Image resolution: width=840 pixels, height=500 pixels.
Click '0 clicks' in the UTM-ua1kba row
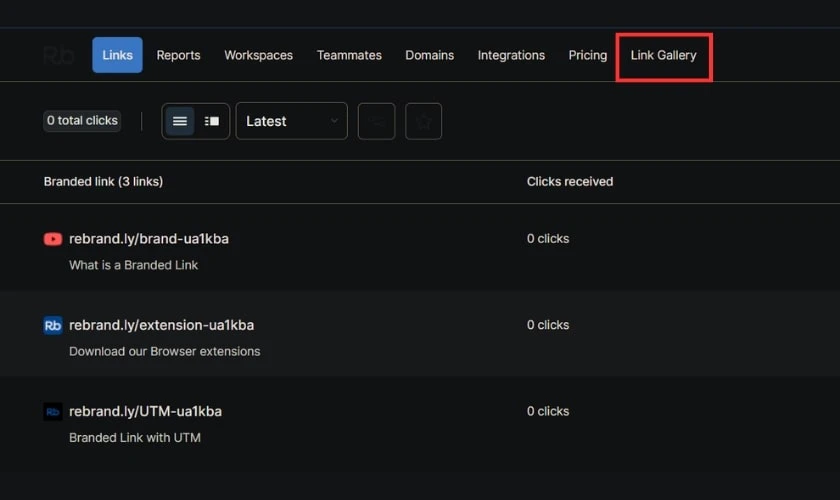tap(548, 411)
